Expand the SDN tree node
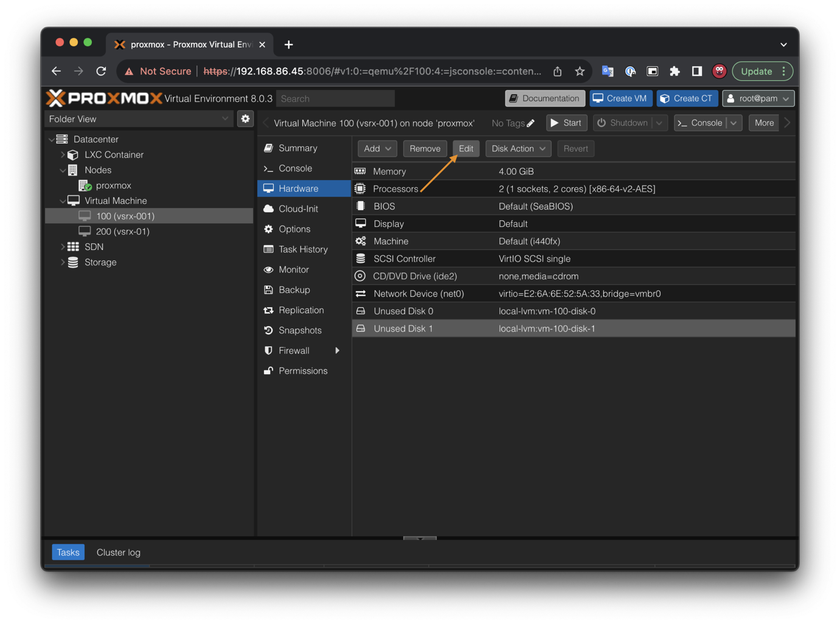The width and height of the screenshot is (840, 626). pyautogui.click(x=63, y=247)
